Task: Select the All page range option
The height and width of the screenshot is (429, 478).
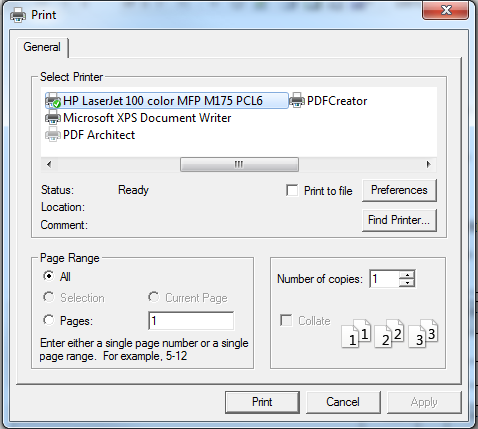Action: (x=49, y=276)
